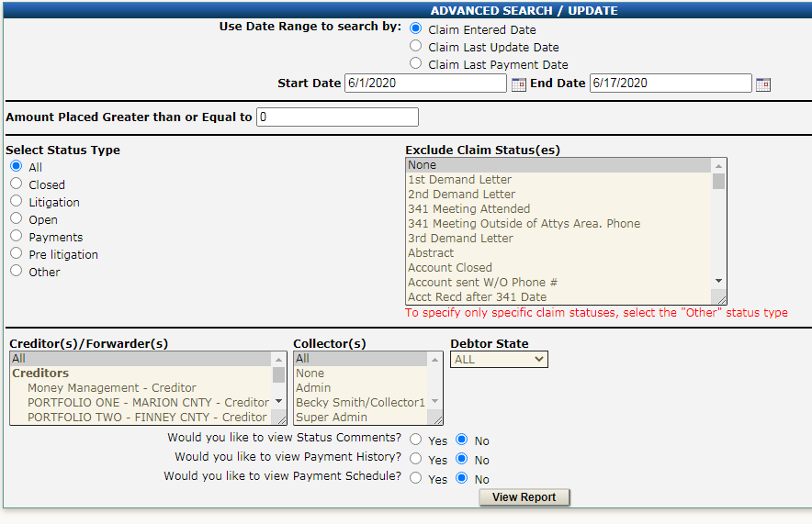Open the Debtor State ALL dropdown

pyautogui.click(x=499, y=360)
